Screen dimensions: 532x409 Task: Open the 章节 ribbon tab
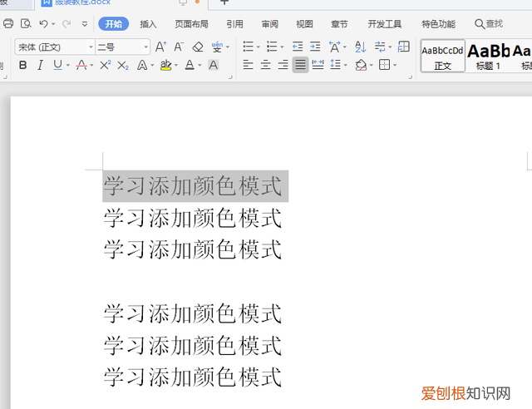pos(339,24)
